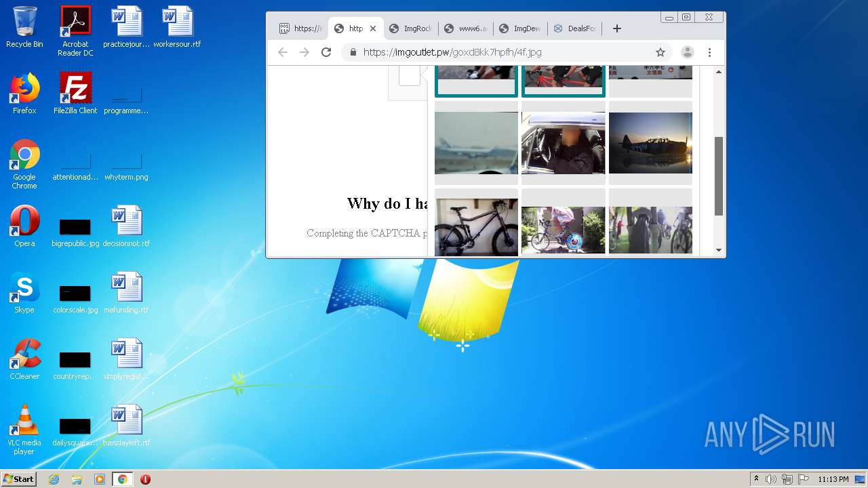Screen dimensions: 868x488
Task: Open Internet Explorer in taskbar
Action: coord(54,479)
